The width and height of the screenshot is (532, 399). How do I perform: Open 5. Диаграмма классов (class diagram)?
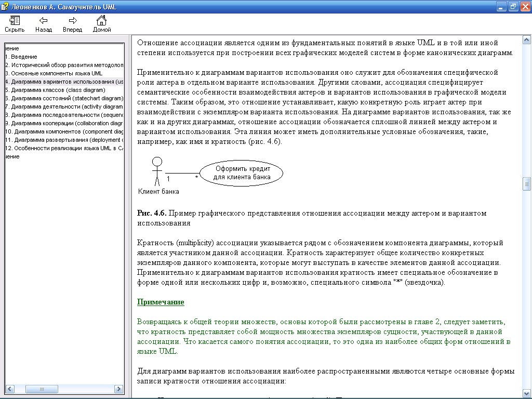[55, 90]
